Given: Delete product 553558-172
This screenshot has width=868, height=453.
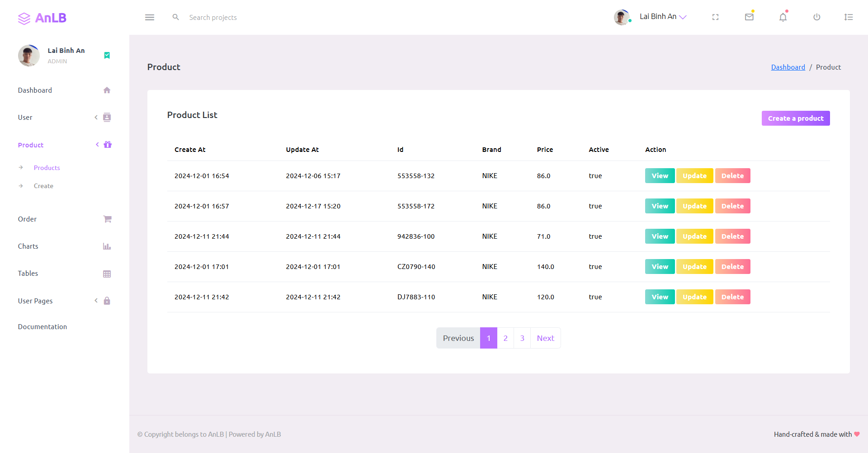Looking at the screenshot, I should (732, 206).
